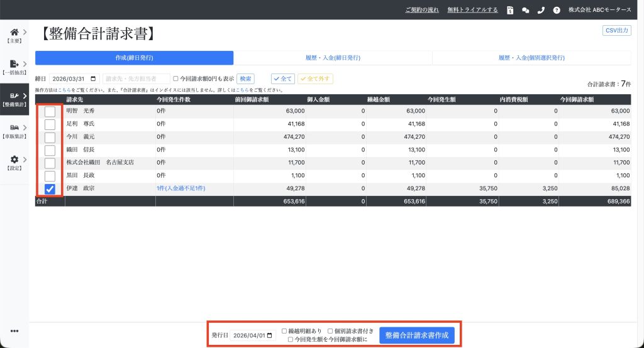Click the CSV出力 button
This screenshot has width=644, height=348.
(x=616, y=30)
